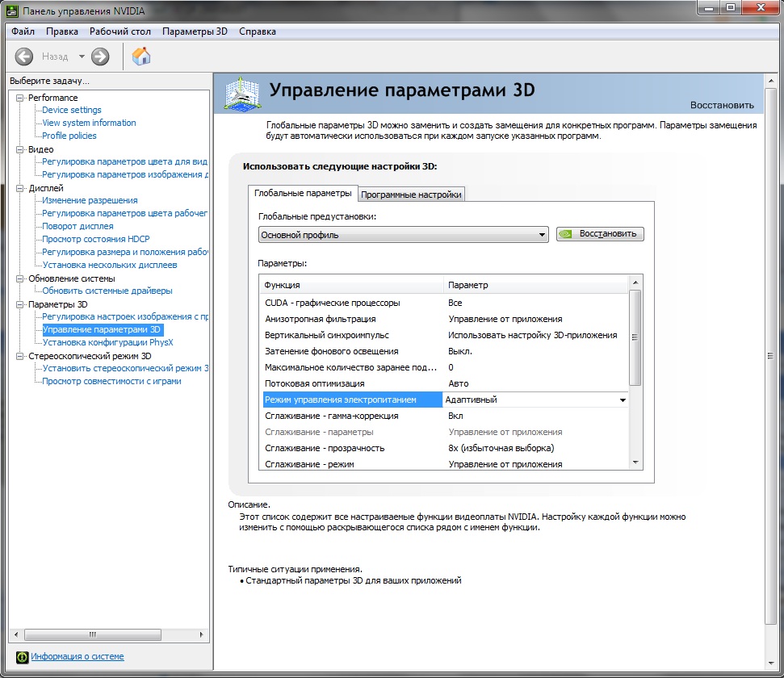Open View system information item
The height and width of the screenshot is (678, 784).
[x=89, y=123]
